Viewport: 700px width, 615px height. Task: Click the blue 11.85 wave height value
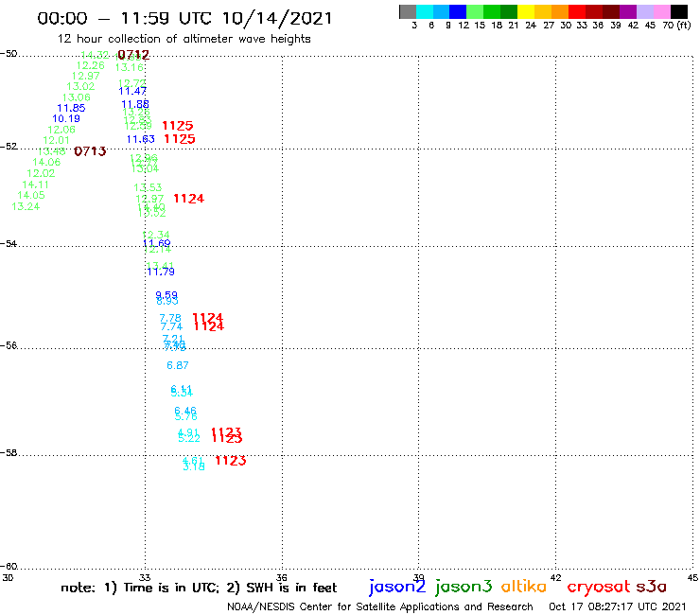pos(71,108)
